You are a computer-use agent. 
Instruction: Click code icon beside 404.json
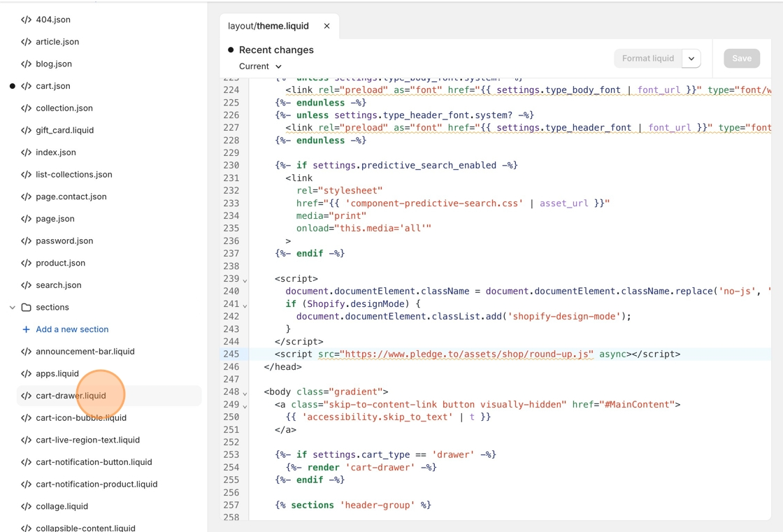click(26, 20)
